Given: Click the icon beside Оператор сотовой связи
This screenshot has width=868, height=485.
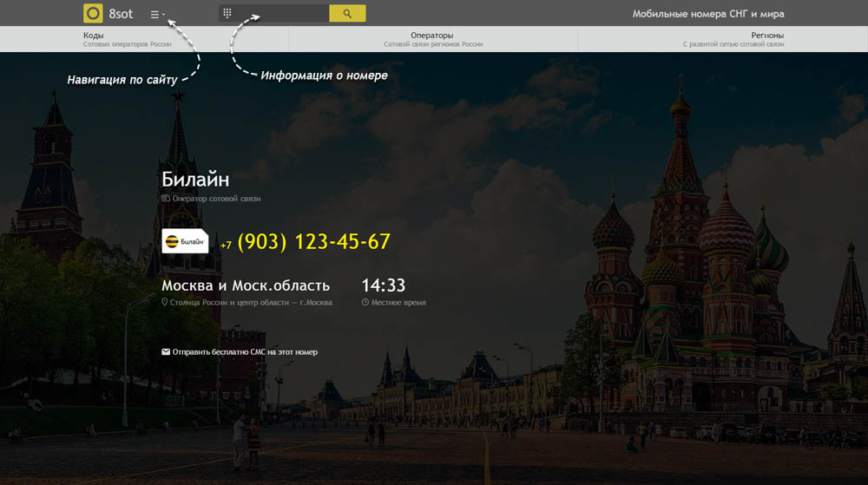Looking at the screenshot, I should coord(166,199).
